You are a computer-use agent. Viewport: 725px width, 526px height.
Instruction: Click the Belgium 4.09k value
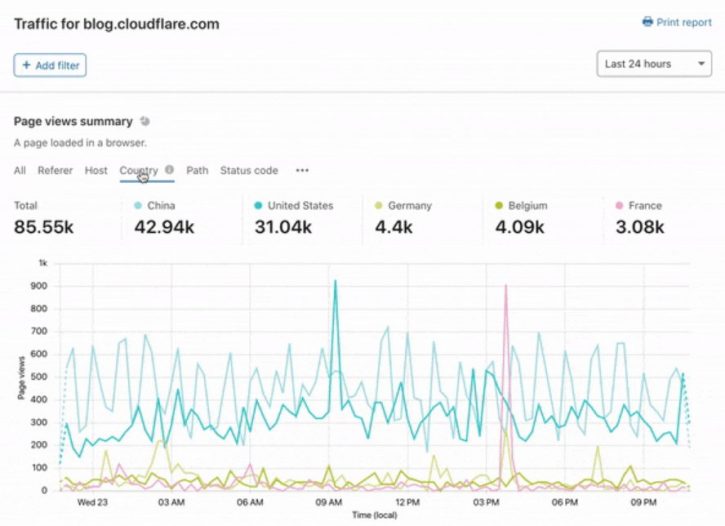[520, 227]
